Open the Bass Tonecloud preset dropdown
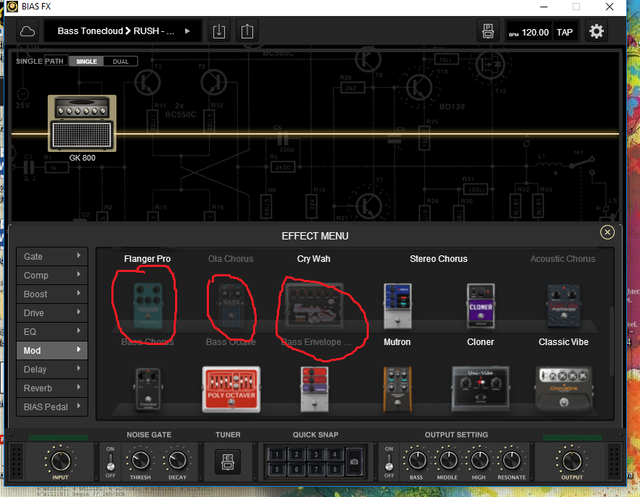Image resolution: width=640 pixels, height=497 pixels. (x=123, y=31)
